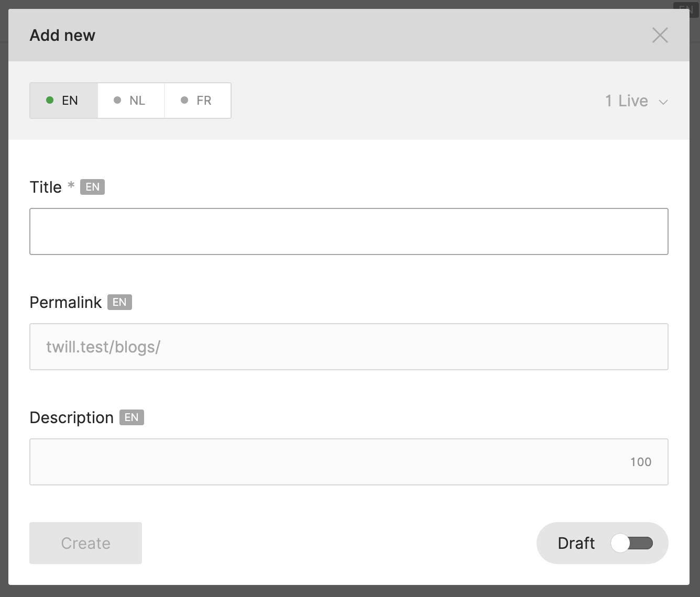The image size is (700, 597).
Task: Click the green status dot on the EN tab
Action: point(50,100)
